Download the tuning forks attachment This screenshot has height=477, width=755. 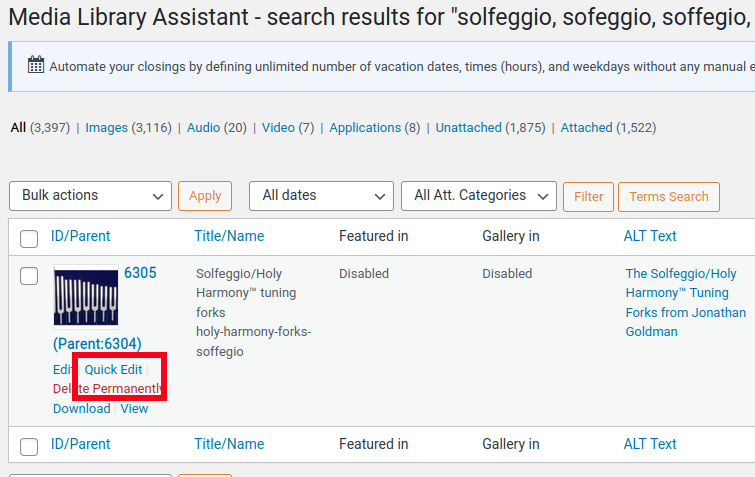click(81, 409)
